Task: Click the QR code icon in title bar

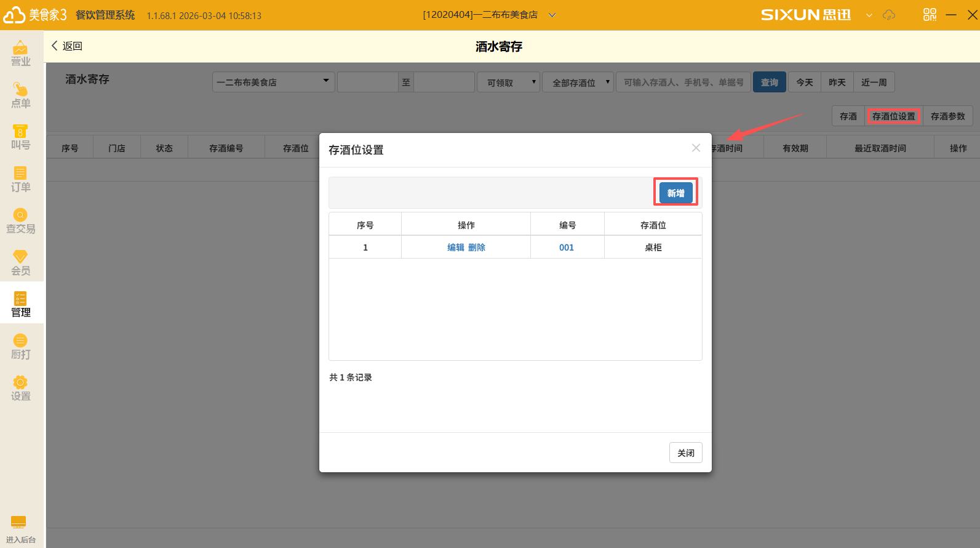Action: (930, 15)
